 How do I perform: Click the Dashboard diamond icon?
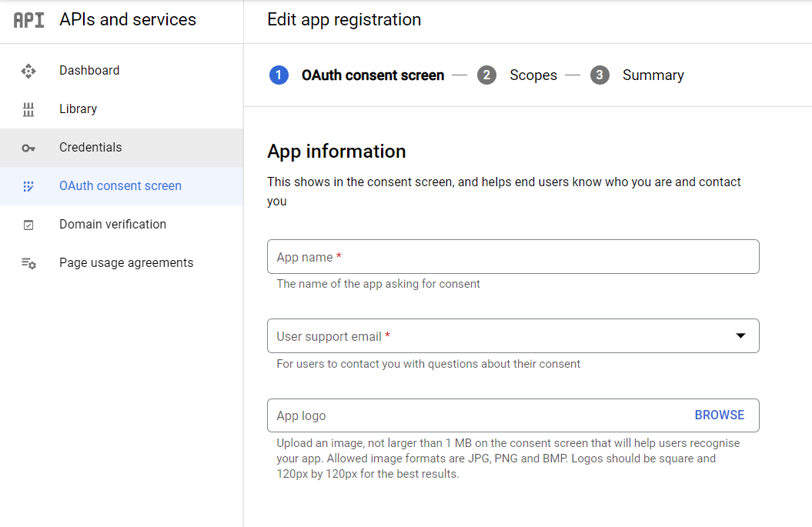tap(28, 71)
